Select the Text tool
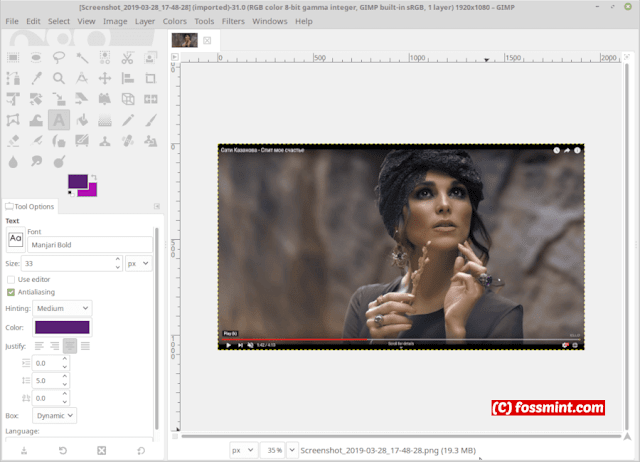 pos(59,120)
